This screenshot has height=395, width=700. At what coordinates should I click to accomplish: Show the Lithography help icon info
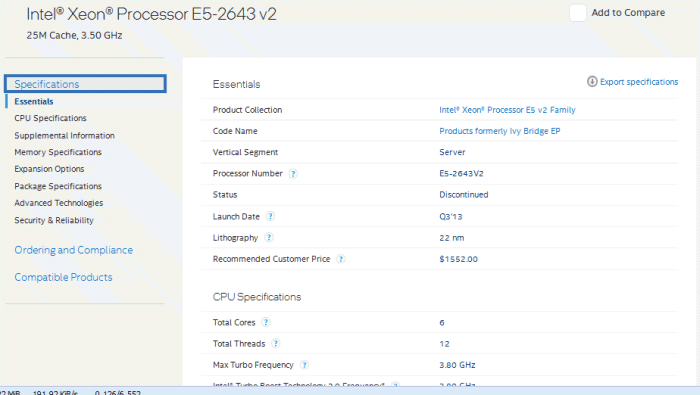pos(268,237)
